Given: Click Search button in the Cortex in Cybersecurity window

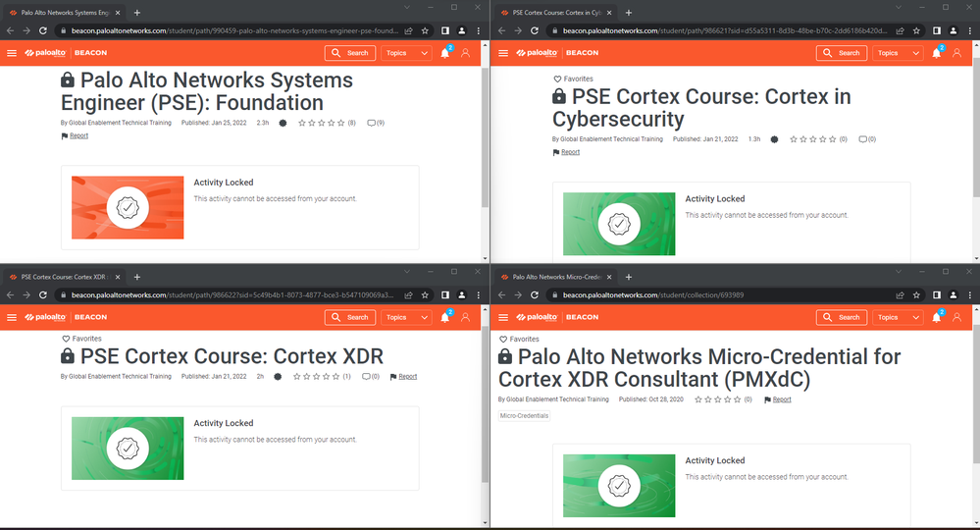Looking at the screenshot, I should coord(842,53).
